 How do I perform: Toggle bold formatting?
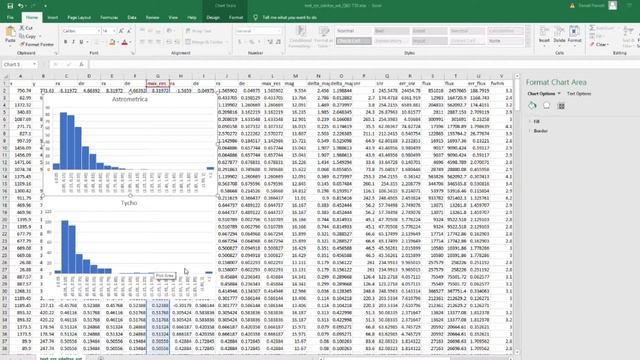[65, 42]
